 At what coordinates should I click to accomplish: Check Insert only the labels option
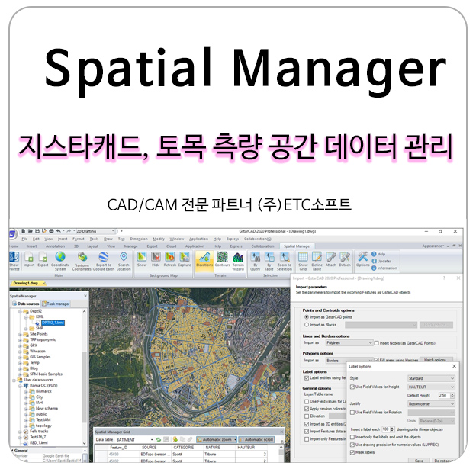pos(352,437)
